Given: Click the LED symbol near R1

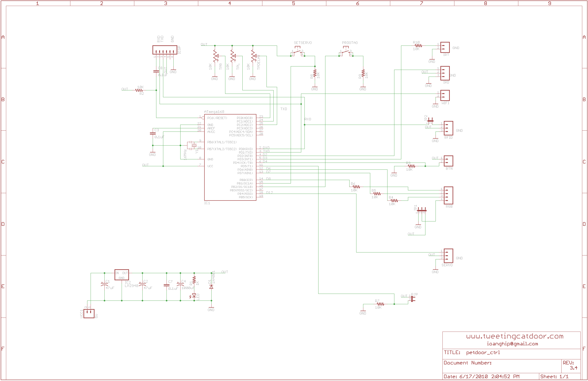Looking at the screenshot, I should [194, 295].
